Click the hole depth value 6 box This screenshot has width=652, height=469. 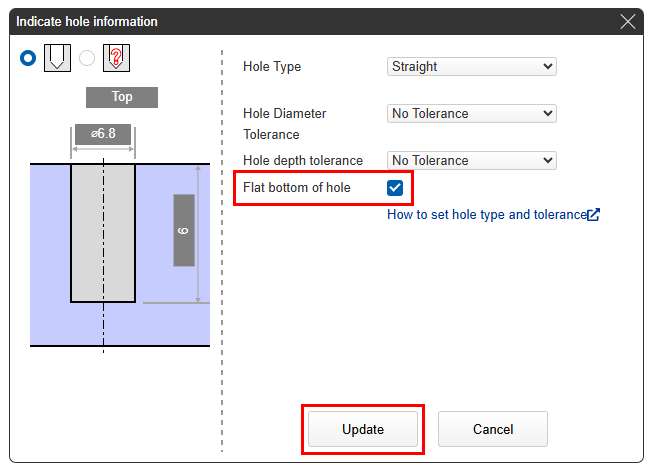point(184,230)
